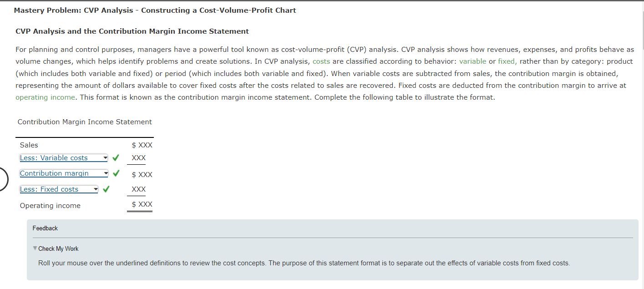644x289 pixels.
Task: Click the underlined "costs" definition link
Action: [322, 61]
